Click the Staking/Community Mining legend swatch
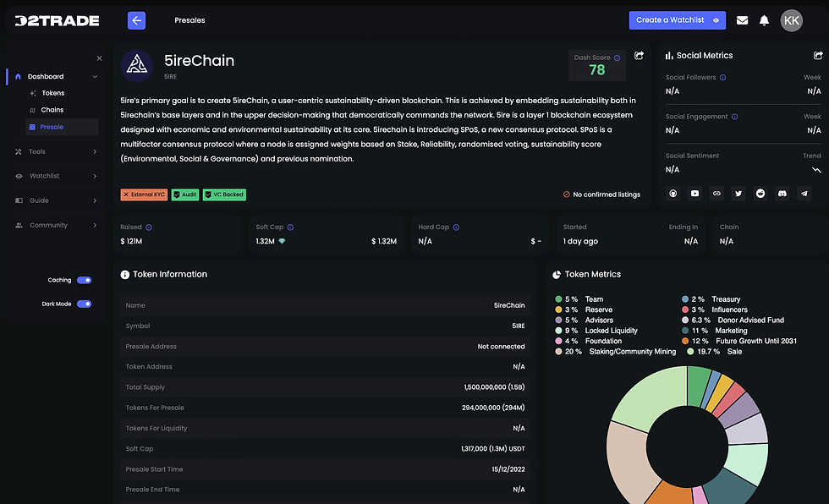The height and width of the screenshot is (504, 829). point(558,351)
